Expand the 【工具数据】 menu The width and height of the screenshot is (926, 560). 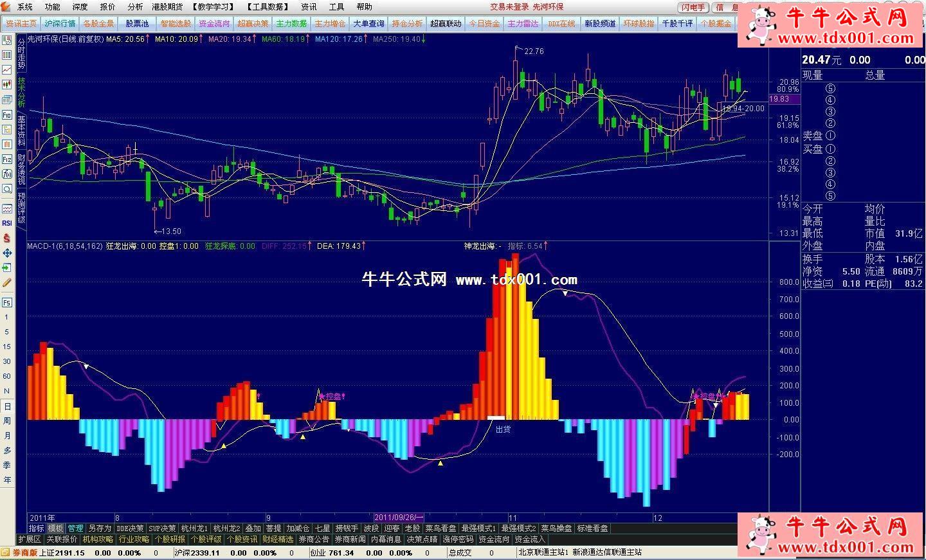coord(268,7)
